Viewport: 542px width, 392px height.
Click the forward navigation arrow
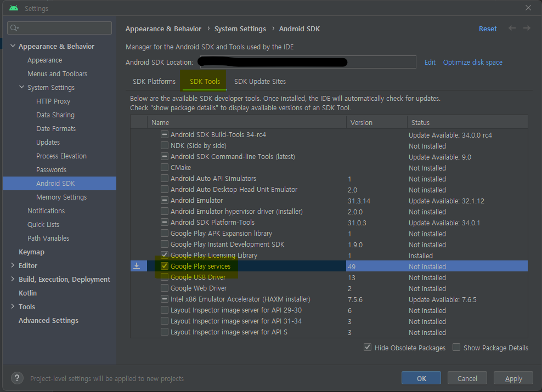point(527,28)
